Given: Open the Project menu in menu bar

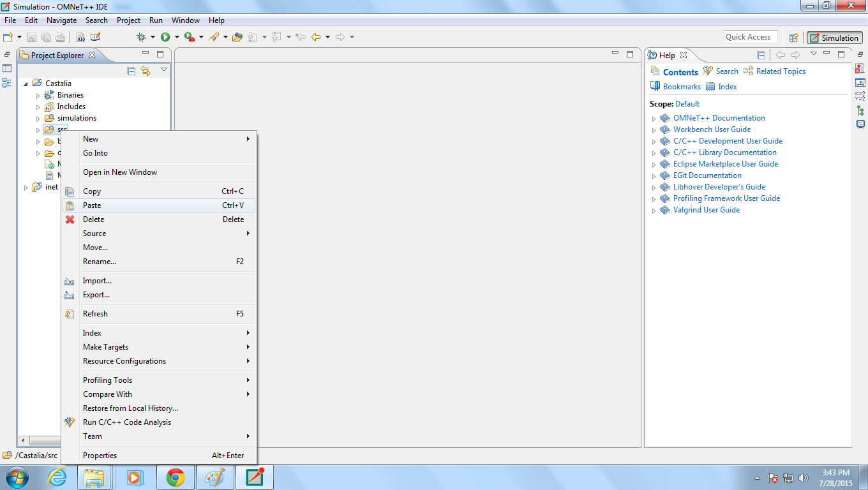Looking at the screenshot, I should [128, 20].
